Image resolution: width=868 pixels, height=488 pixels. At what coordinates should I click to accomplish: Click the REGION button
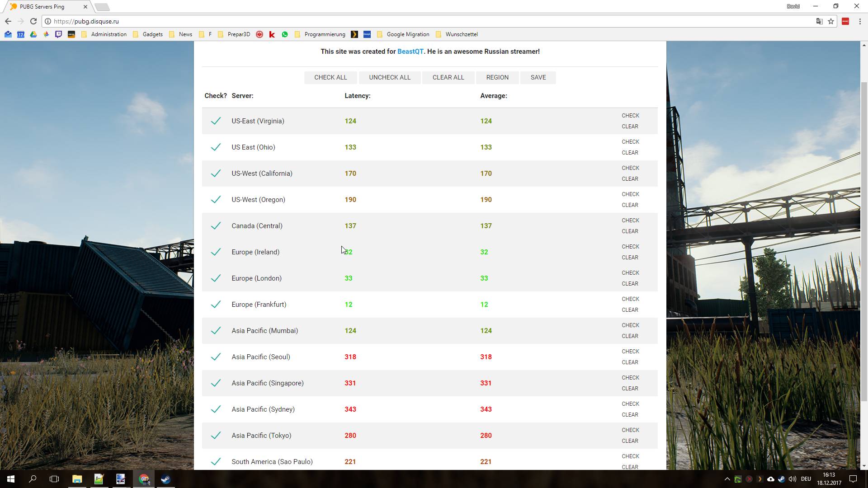pyautogui.click(x=497, y=77)
